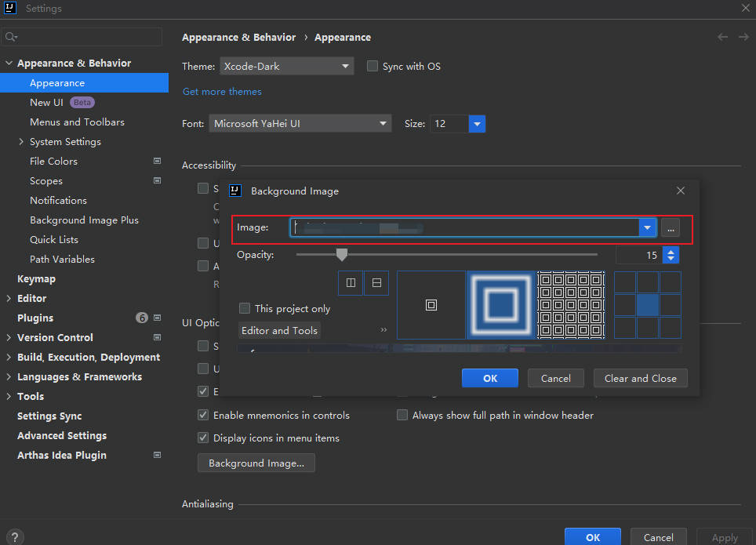Open Keymap settings page
This screenshot has width=756, height=545.
coord(36,278)
